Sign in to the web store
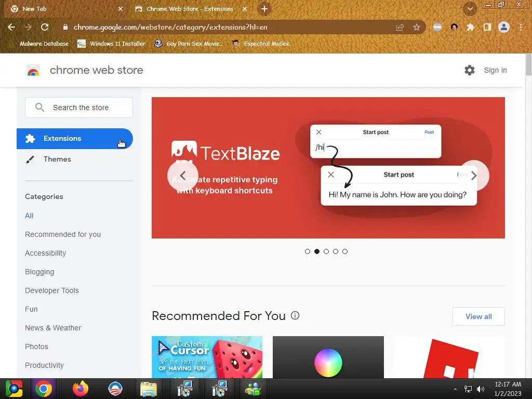The image size is (532, 399). tap(495, 70)
